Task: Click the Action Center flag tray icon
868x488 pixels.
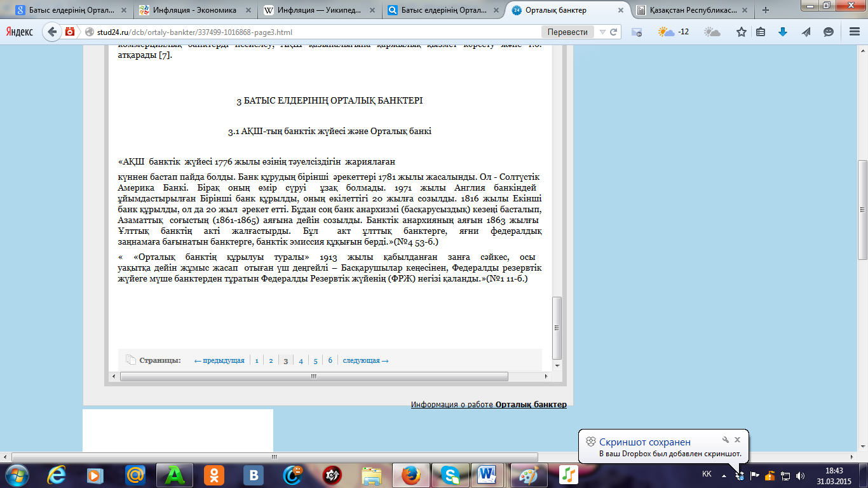Action: point(755,475)
